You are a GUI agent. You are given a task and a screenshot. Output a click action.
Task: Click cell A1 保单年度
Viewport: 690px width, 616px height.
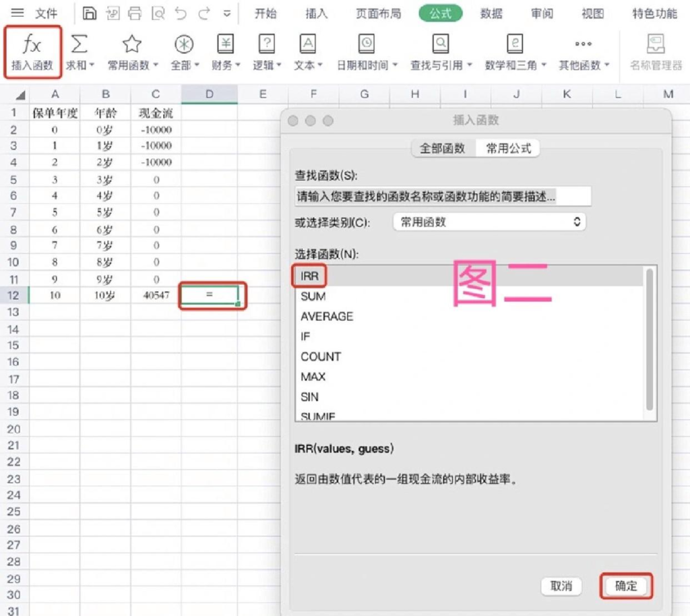coord(55,113)
